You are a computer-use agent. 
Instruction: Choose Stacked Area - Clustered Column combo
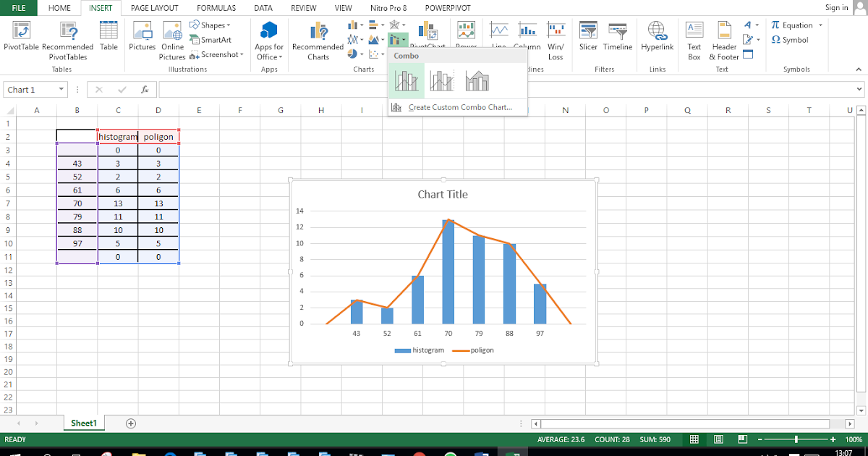477,80
